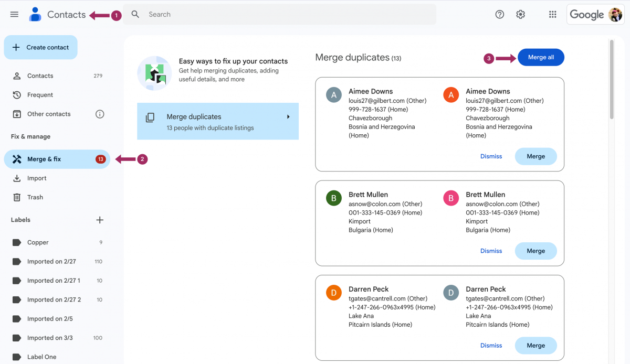630x364 pixels.
Task: Click the Merge duplicates (13) heading
Action: (x=358, y=57)
